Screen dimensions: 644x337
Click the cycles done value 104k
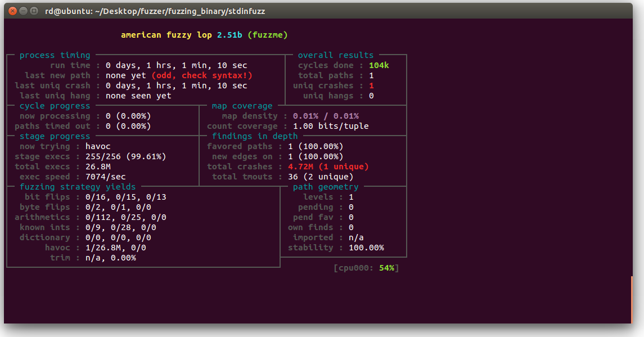379,65
